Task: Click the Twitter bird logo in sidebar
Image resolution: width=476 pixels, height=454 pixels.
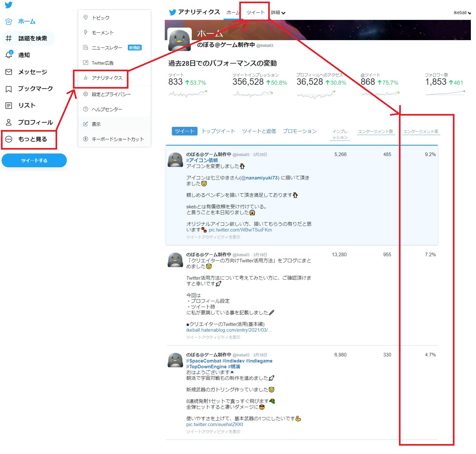Action: coord(9,5)
